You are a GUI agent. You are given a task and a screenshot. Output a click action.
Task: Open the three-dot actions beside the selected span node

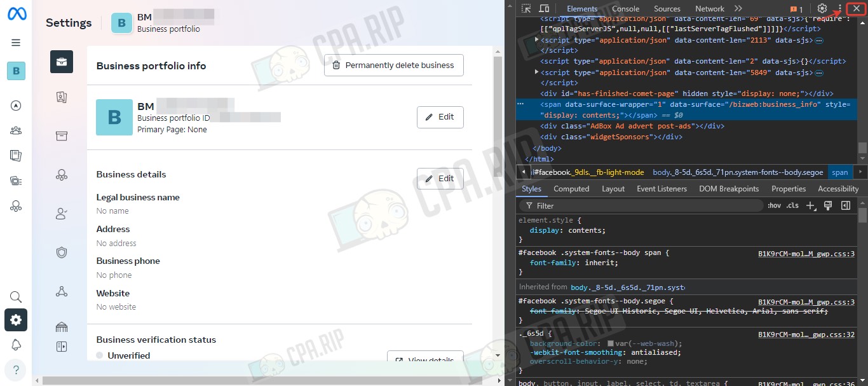tap(520, 104)
